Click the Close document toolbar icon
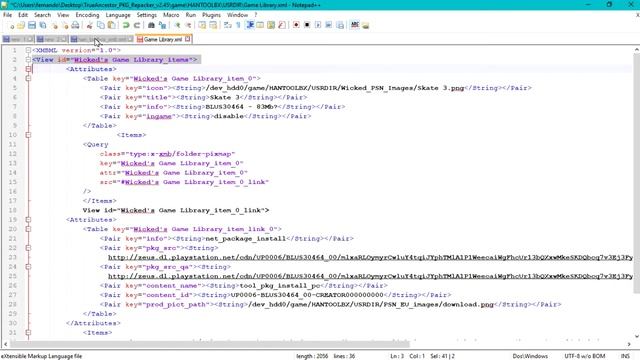 54,25
